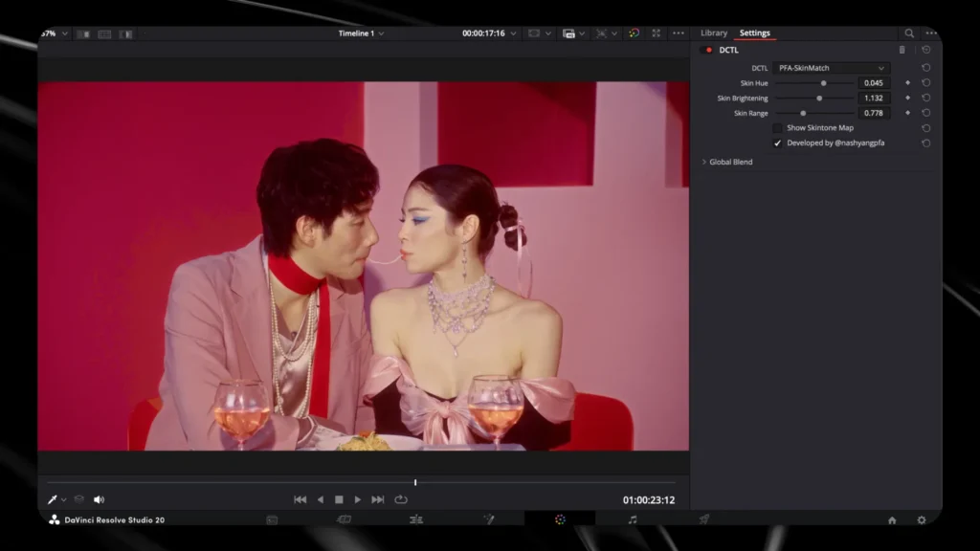Screen dimensions: 980x551
Task: Open the on-screen overlay dropdown arrow
Action: coord(614,33)
